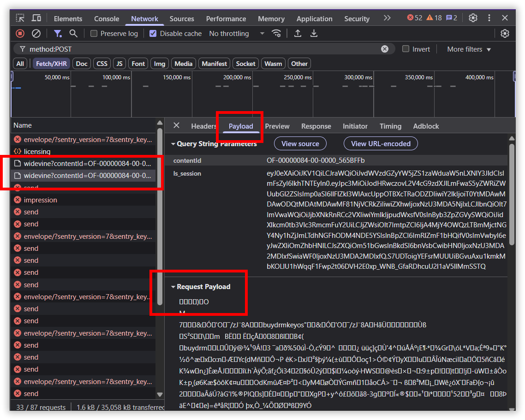
Task: Open the DevTools settings gear
Action: click(x=473, y=18)
